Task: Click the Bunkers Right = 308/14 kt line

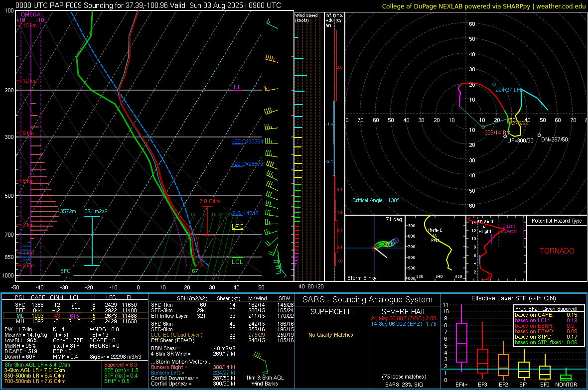Action: [x=193, y=367]
